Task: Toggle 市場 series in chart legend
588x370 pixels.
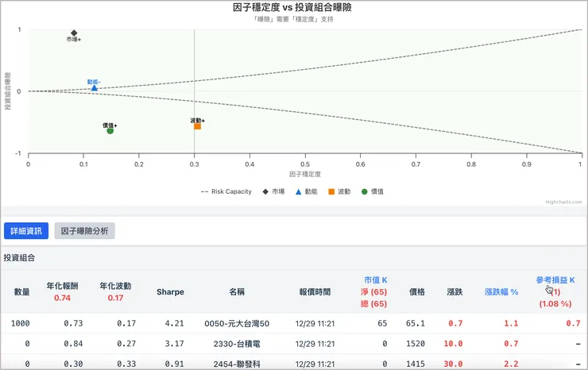Action: (273, 191)
